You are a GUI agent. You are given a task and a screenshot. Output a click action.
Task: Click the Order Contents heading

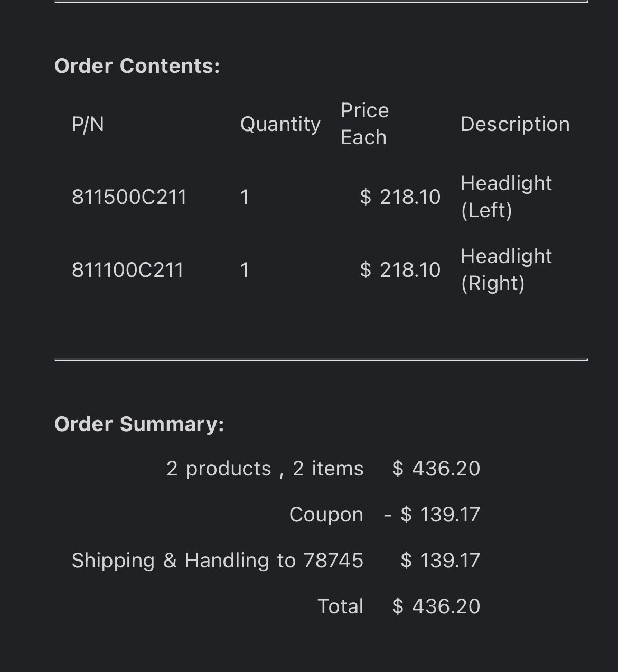pos(137,66)
